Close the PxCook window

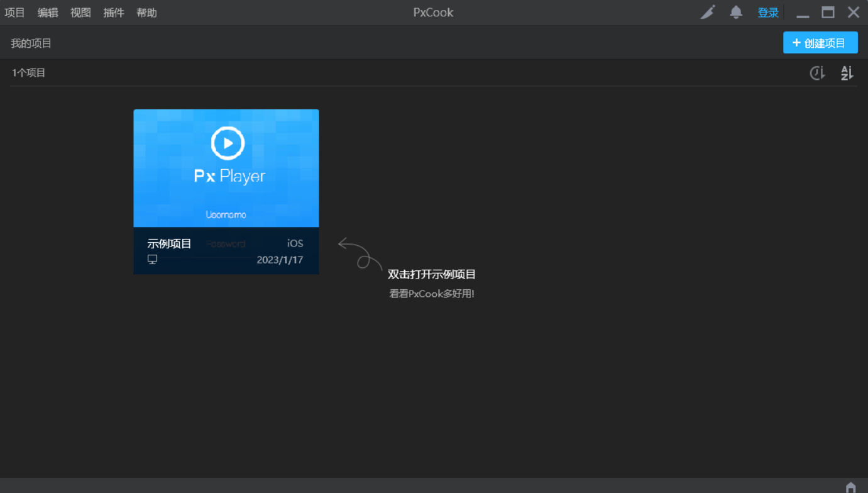(854, 12)
